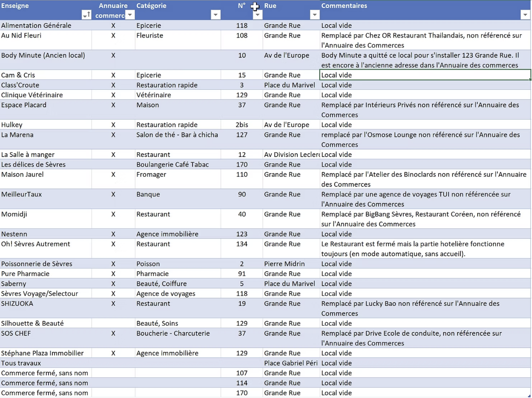
Task: Open the Rue column filter dropdown
Action: (315, 15)
